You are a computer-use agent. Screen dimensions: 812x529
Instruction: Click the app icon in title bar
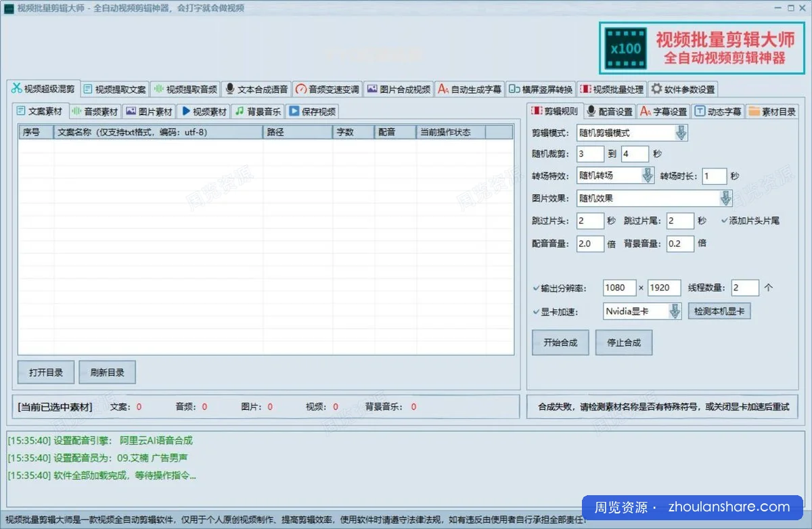[9, 7]
